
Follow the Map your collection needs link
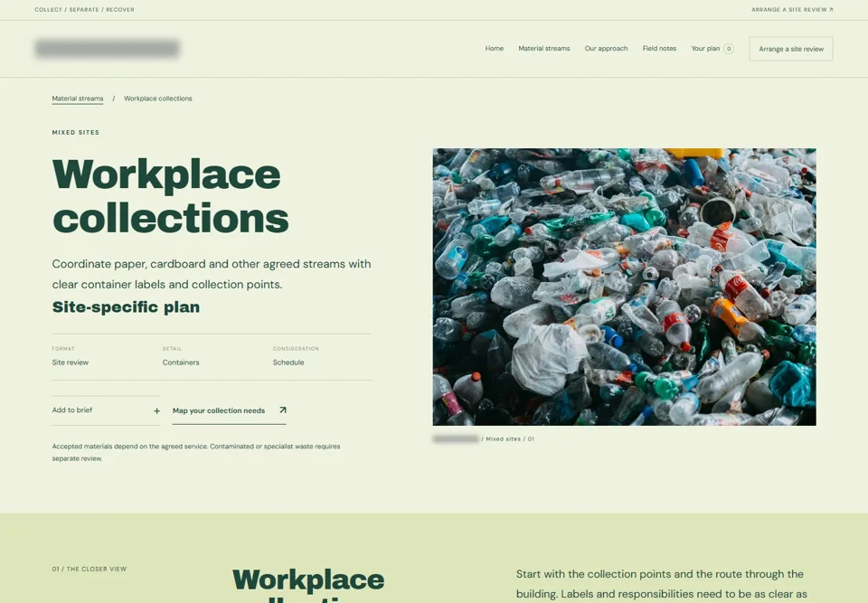tap(229, 410)
